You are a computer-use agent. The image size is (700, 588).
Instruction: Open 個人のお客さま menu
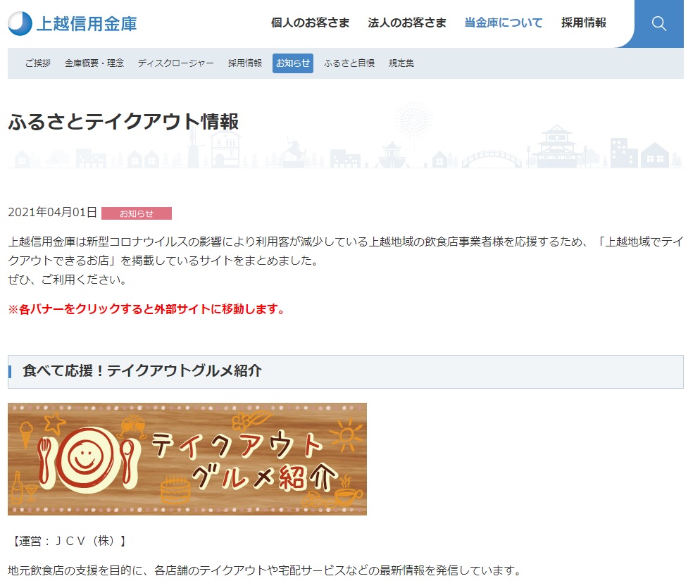[x=311, y=23]
